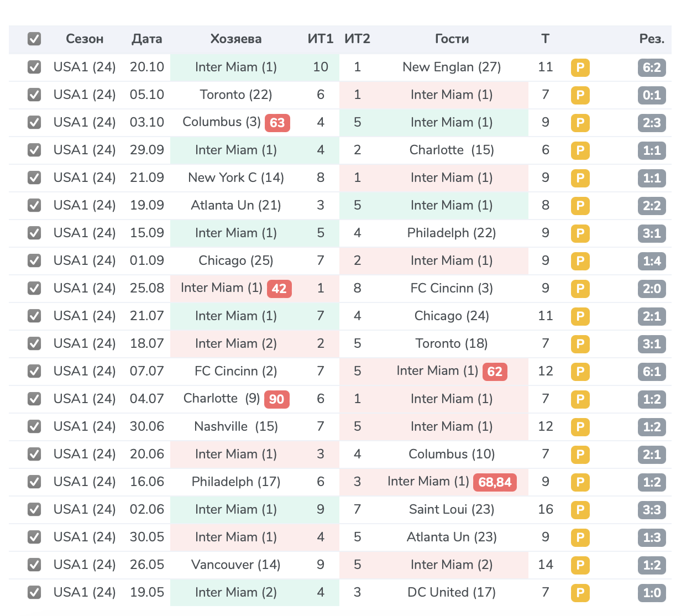Click the Т column header
Image resolution: width=681 pixels, height=616 pixels.
[x=546, y=39]
